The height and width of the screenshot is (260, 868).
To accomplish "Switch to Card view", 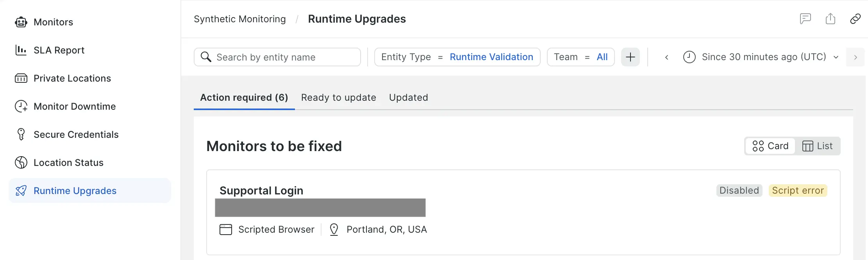I will [x=770, y=146].
